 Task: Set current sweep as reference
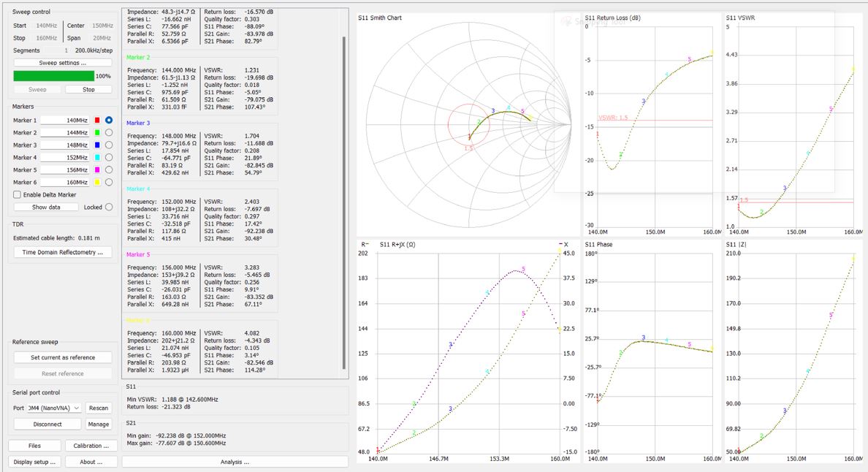point(63,357)
